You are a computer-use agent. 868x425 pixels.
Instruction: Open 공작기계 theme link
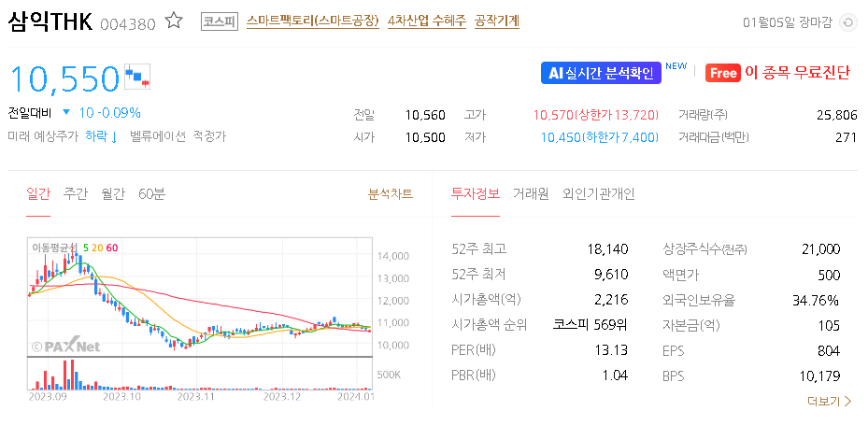pos(496,21)
